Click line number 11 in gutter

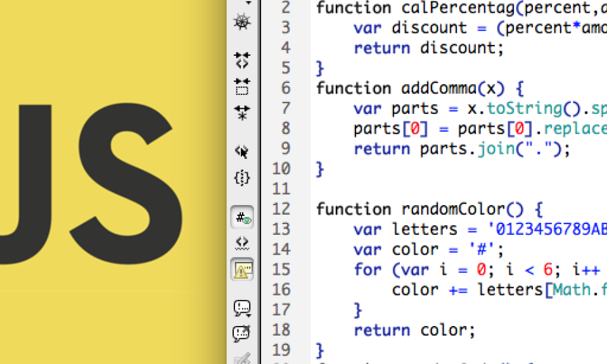(x=281, y=189)
